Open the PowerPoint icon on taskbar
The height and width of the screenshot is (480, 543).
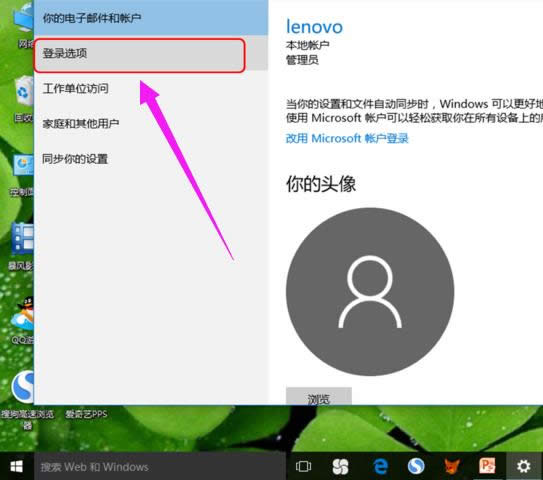point(487,466)
